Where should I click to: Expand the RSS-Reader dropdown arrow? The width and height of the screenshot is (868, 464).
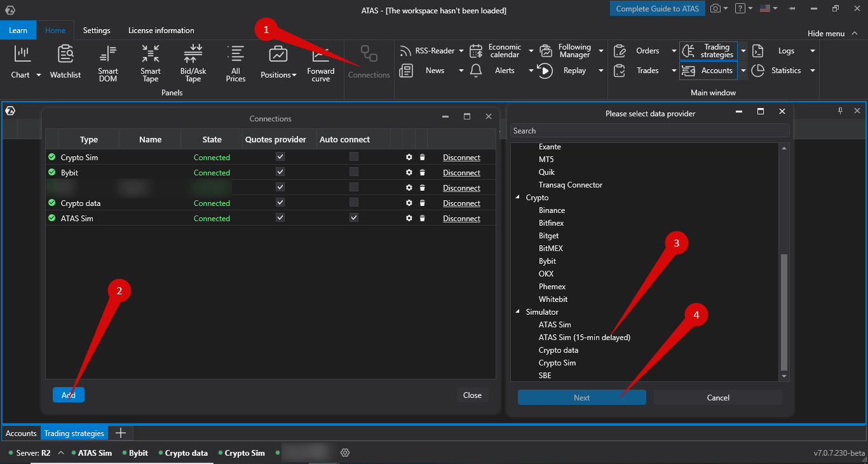(461, 51)
